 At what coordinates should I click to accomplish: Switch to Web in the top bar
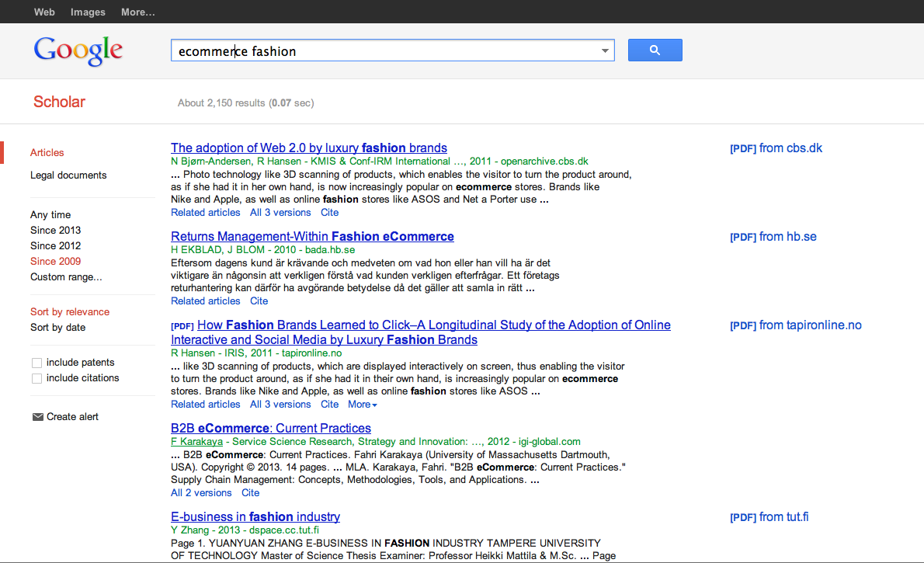click(x=44, y=12)
